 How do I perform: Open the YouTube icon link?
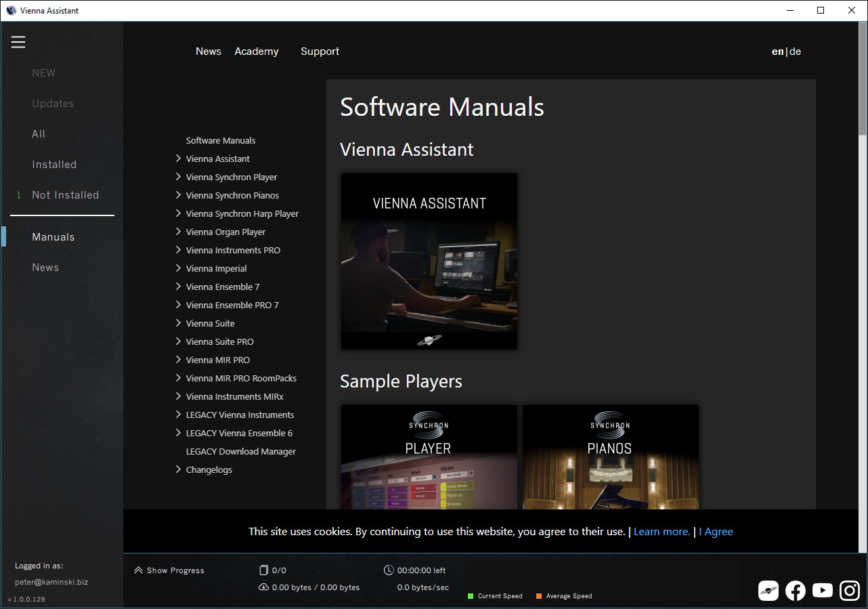coord(823,591)
